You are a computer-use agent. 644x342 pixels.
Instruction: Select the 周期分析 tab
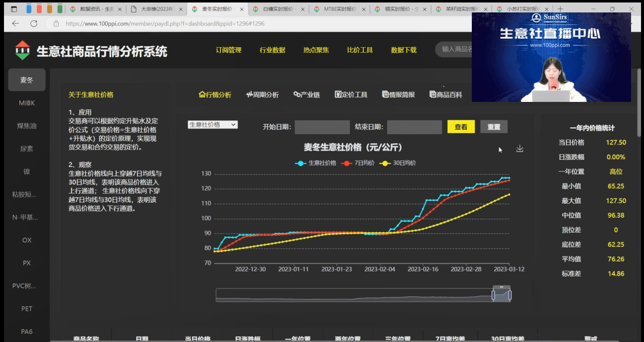(x=262, y=94)
